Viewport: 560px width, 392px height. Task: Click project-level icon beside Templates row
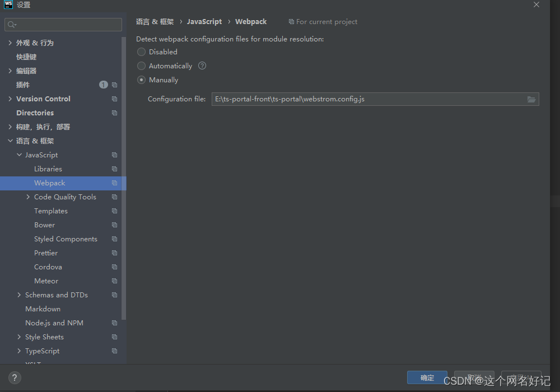[x=114, y=211]
